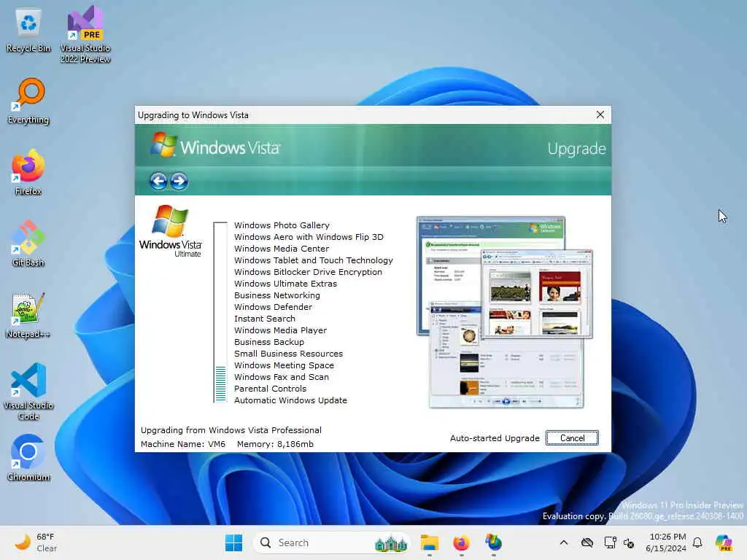Show hidden system tray icons
This screenshot has height=560, width=747.
click(x=564, y=542)
